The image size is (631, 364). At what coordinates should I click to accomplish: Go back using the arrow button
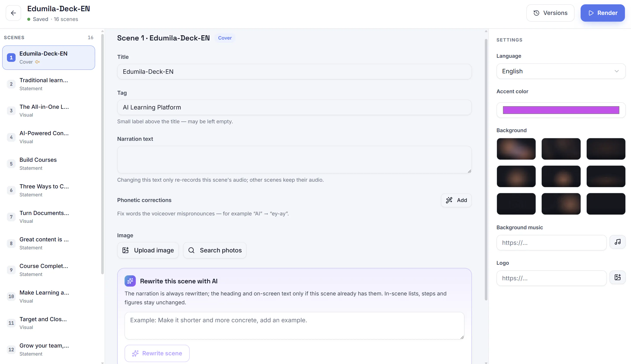[13, 13]
